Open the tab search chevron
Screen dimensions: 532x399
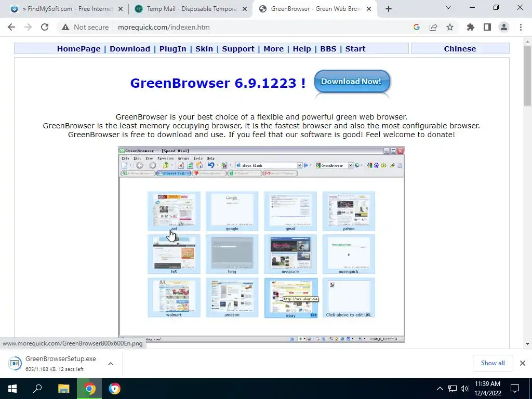448,7
